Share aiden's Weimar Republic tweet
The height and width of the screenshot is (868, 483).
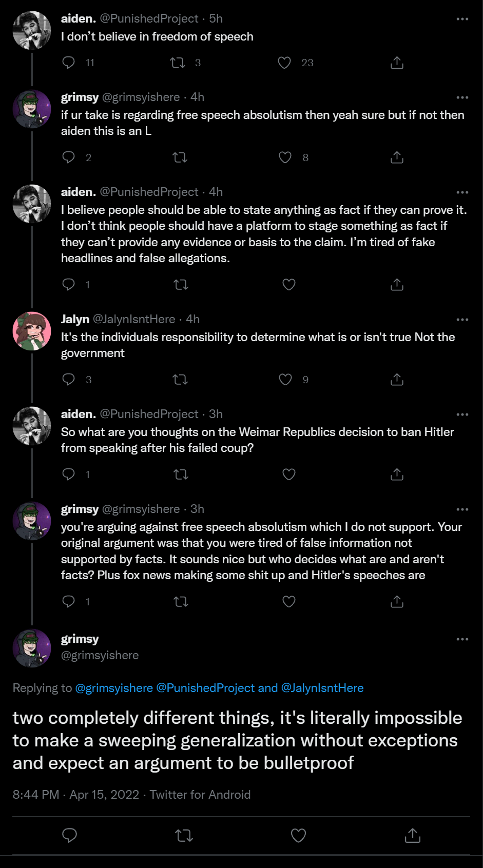[x=397, y=475]
